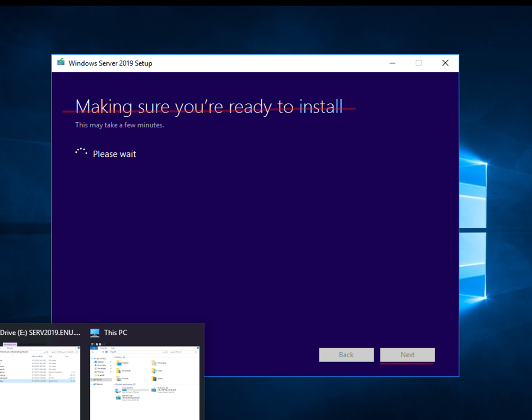Close the Windows Server 2019 Setup window
This screenshot has width=532, height=420.
coord(445,63)
